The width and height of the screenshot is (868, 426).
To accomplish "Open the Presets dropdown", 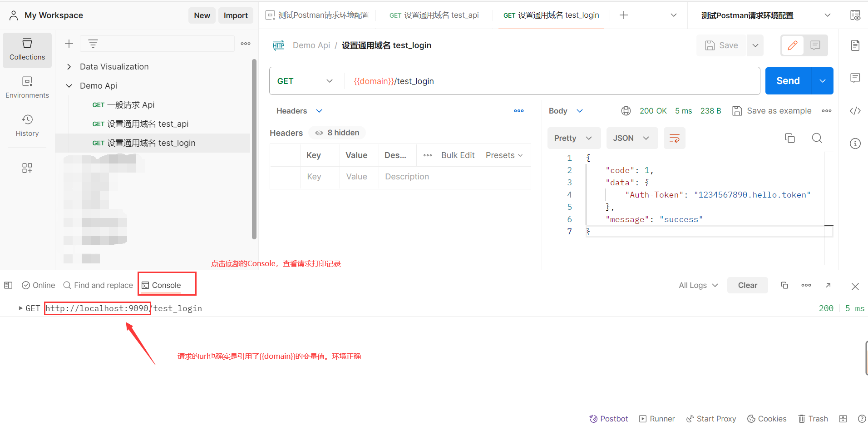I will (504, 155).
